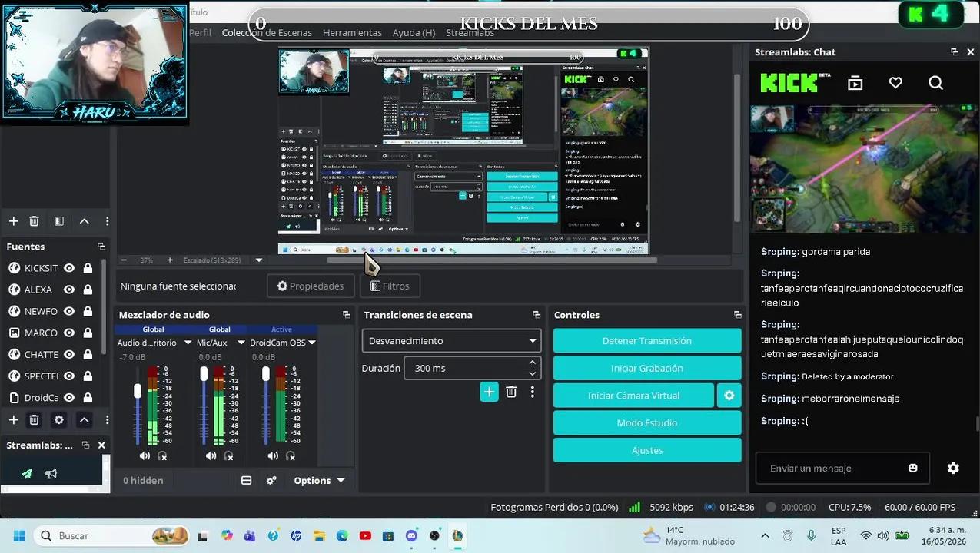Open preview Escalado scale dropdown
980x553 pixels.
coord(259,260)
